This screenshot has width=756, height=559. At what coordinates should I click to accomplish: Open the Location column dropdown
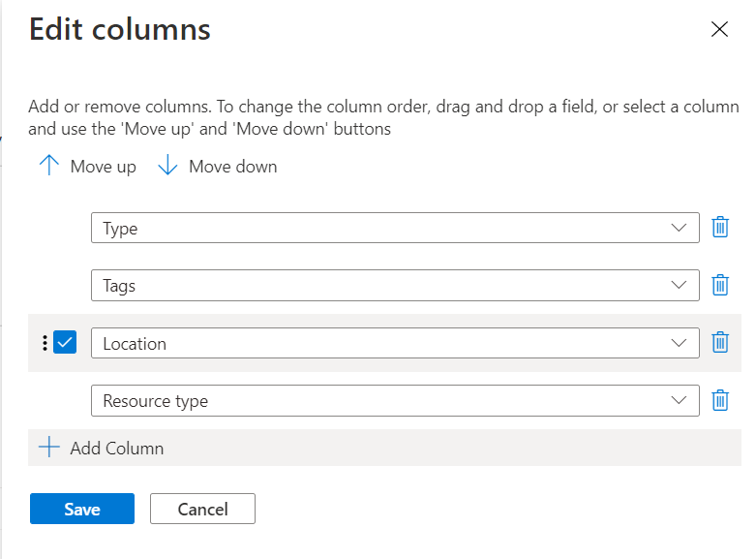(x=395, y=343)
